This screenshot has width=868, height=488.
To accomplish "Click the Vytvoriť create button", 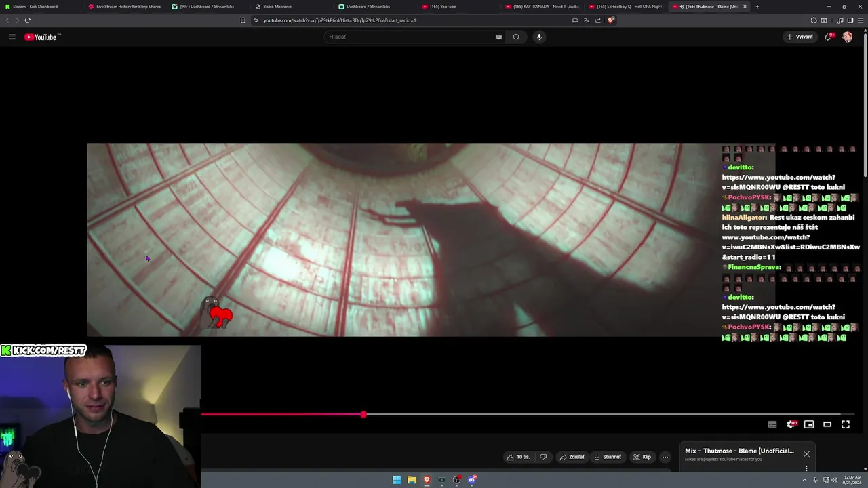I will (800, 37).
